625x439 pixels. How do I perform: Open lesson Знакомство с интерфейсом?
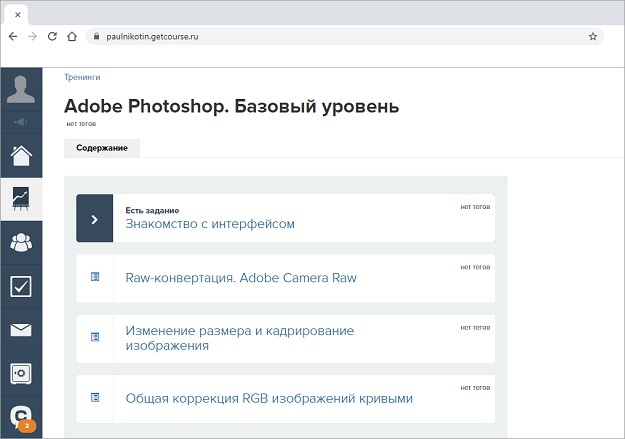pyautogui.click(x=210, y=224)
